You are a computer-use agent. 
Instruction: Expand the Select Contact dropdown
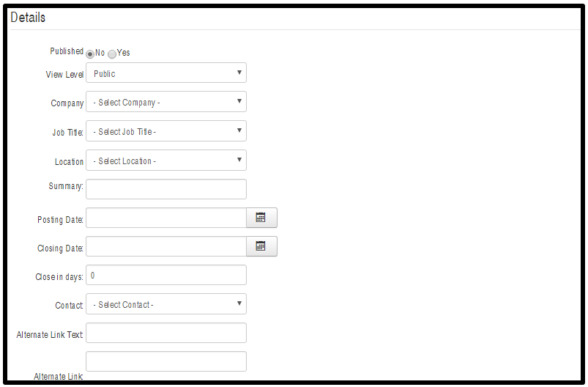(166, 304)
